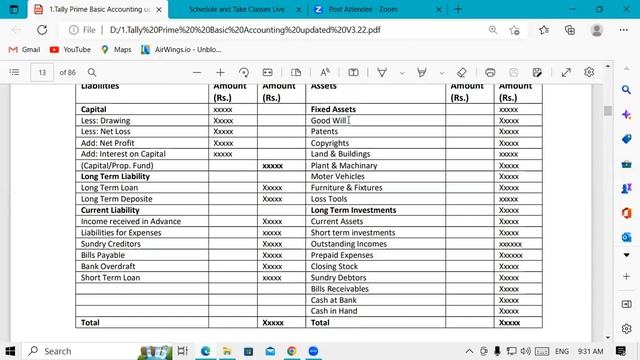Click the PDF vertical scrollbar thumb
This screenshot has height=360, width=640.
[x=608, y=111]
